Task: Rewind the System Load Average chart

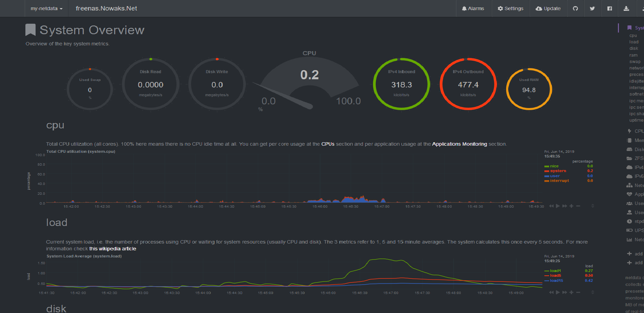Action: point(551,292)
